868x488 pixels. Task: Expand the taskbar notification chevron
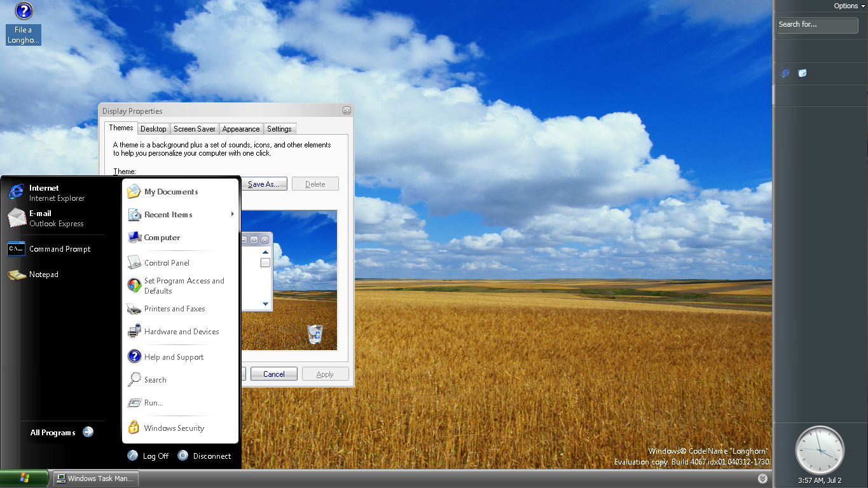point(762,478)
